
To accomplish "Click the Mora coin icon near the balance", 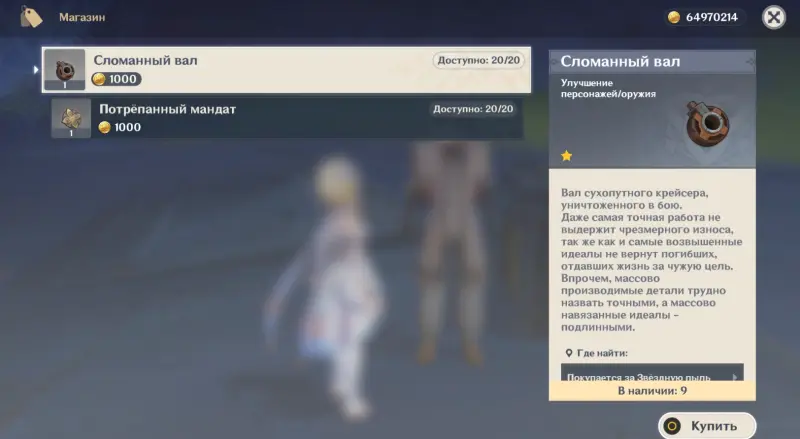I will point(674,17).
